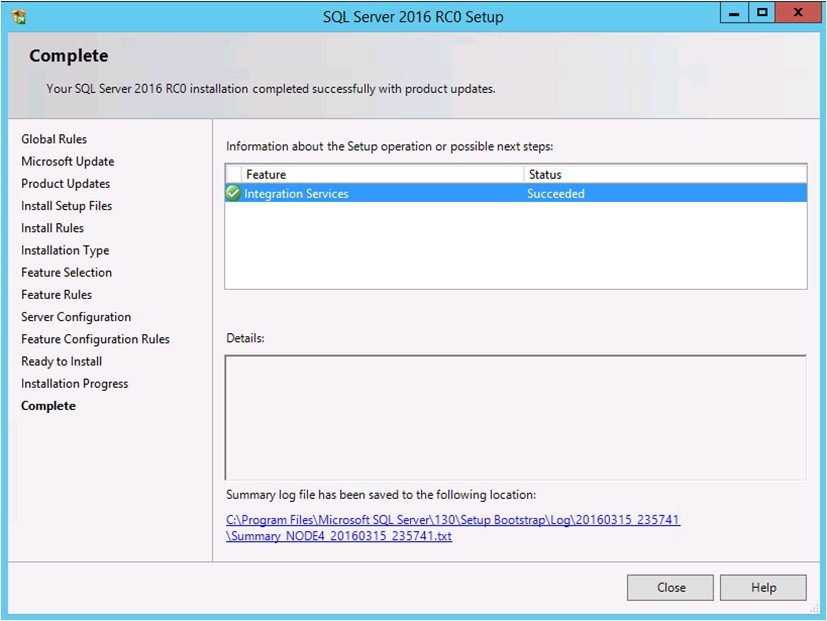The width and height of the screenshot is (827, 621).
Task: Select Install Rules step in sidebar
Action: tap(52, 228)
